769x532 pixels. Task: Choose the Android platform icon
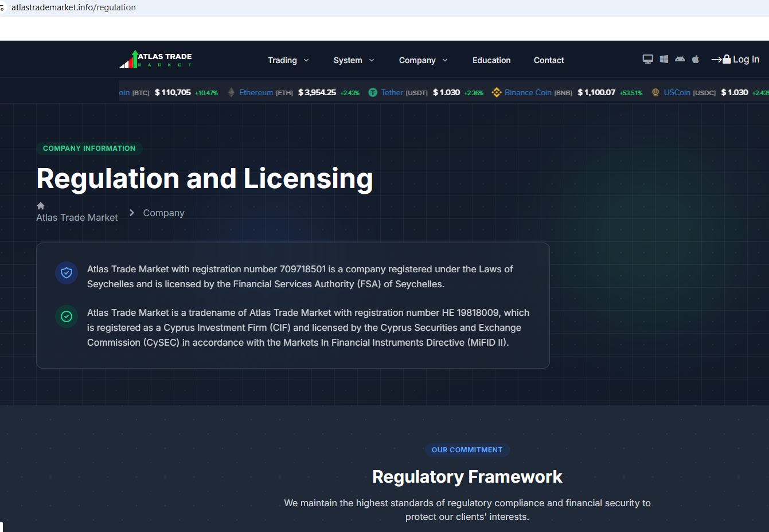click(680, 59)
